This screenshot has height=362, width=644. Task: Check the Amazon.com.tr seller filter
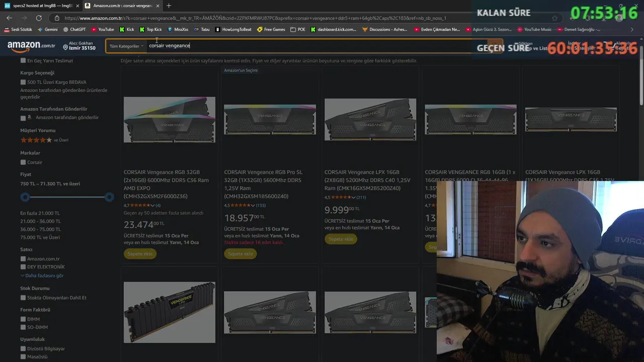click(x=23, y=259)
